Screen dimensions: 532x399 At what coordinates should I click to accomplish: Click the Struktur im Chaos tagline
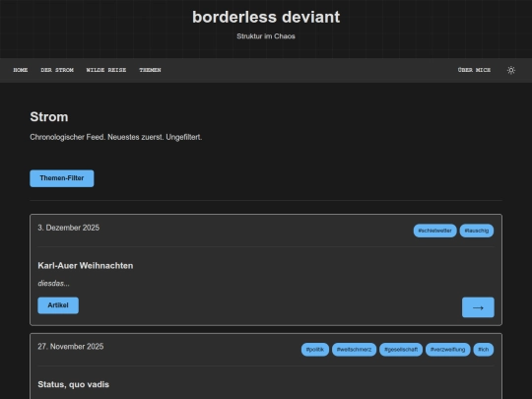266,36
